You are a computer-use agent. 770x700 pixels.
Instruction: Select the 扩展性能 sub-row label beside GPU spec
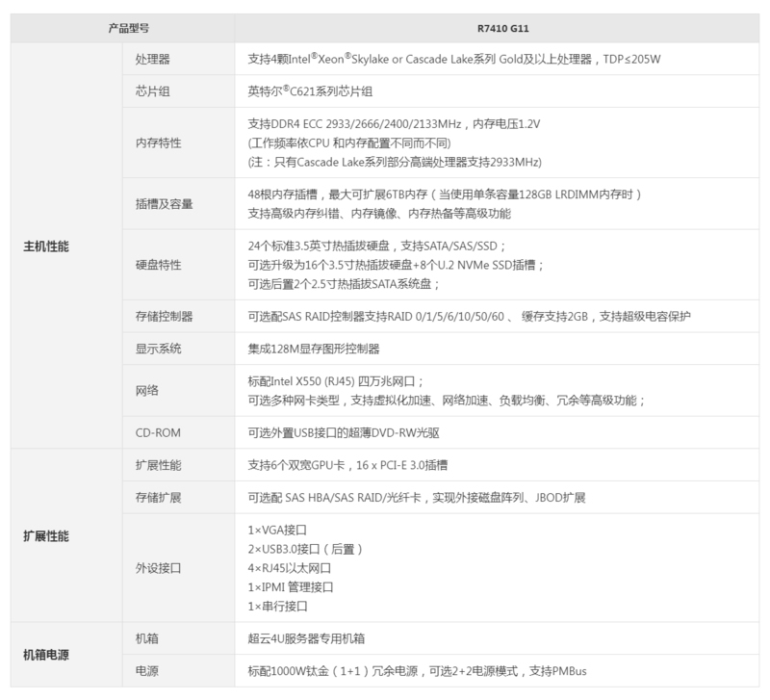pos(159,465)
